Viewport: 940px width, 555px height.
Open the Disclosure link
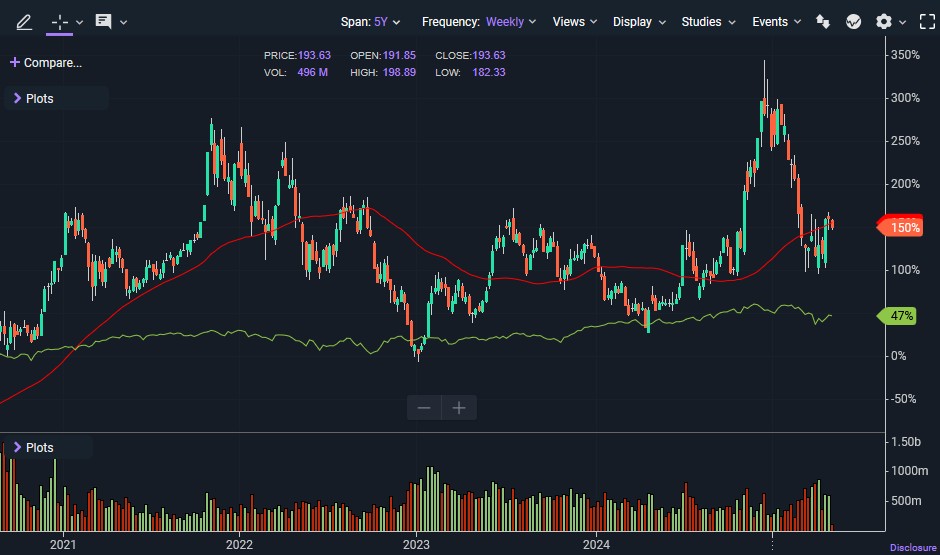(913, 547)
